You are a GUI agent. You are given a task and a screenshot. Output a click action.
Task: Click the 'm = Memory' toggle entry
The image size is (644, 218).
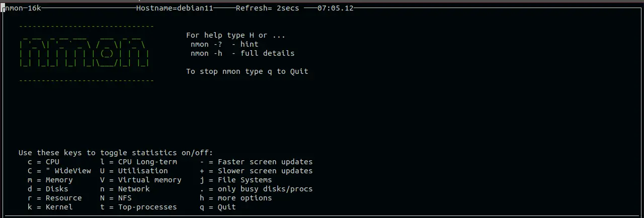pos(50,180)
